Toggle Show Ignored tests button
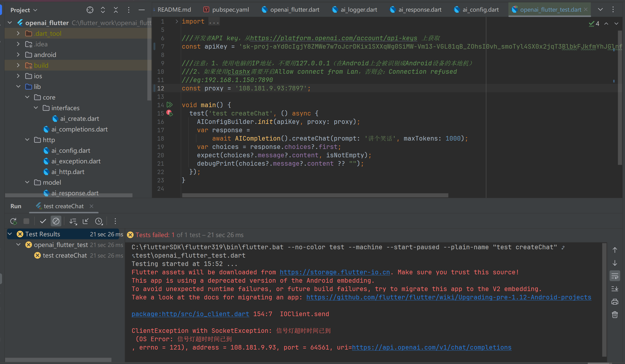 56,221
